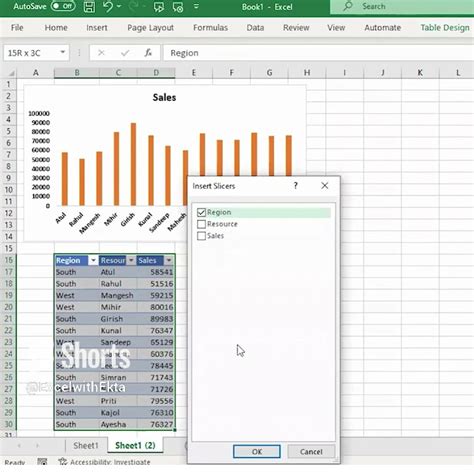This screenshot has width=474, height=474.
Task: Click the 100000 label on chart axis
Action: click(39, 113)
